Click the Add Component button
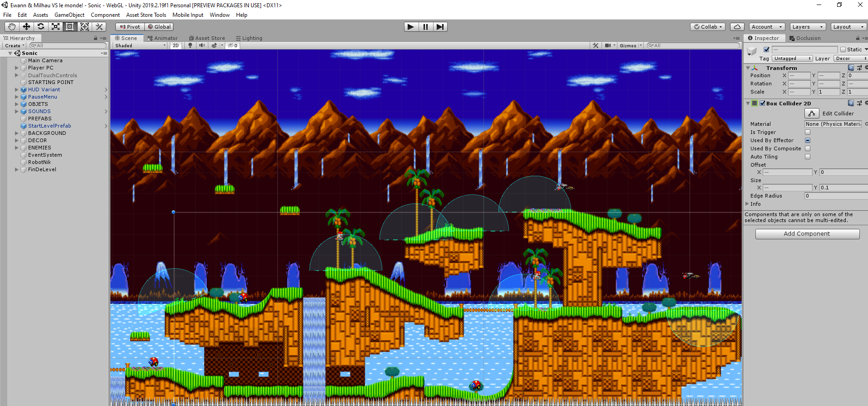 (807, 234)
